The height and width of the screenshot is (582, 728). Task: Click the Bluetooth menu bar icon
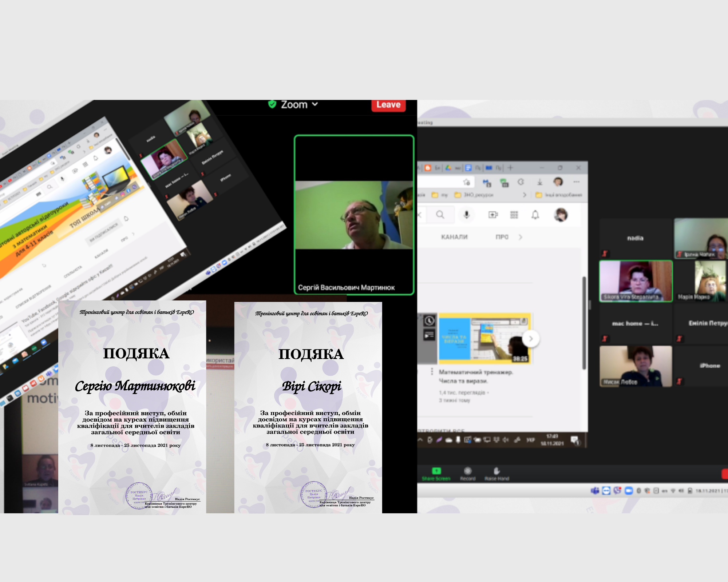pos(638,491)
